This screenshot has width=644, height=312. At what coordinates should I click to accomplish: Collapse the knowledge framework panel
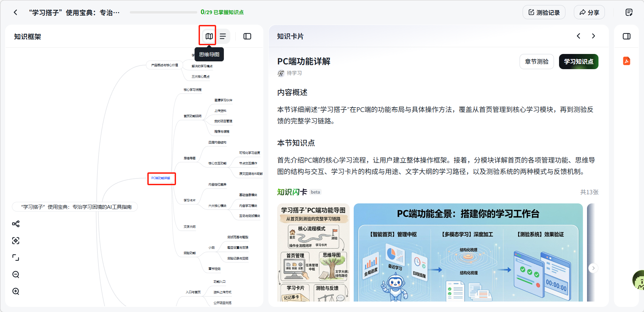[247, 36]
